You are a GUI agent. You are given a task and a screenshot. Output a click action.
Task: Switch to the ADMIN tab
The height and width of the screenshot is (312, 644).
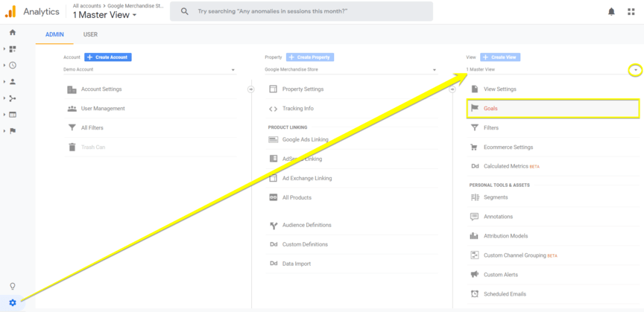tap(54, 34)
